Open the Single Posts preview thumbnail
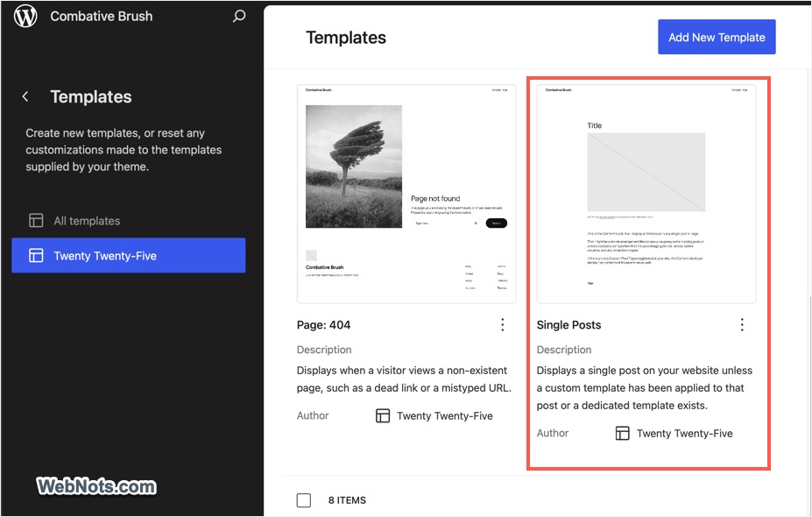The height and width of the screenshot is (517, 812). [646, 194]
